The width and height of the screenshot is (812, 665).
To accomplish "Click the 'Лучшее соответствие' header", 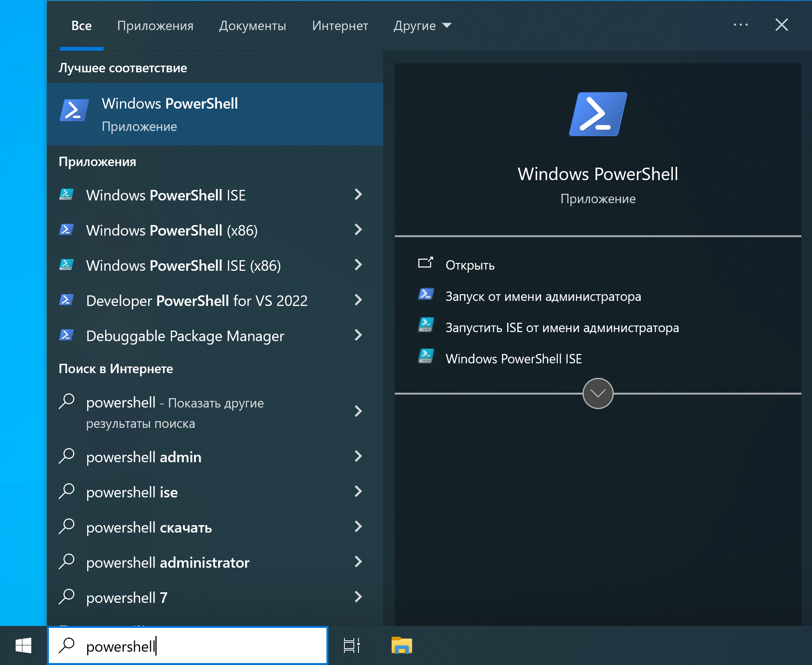I will [x=123, y=68].
